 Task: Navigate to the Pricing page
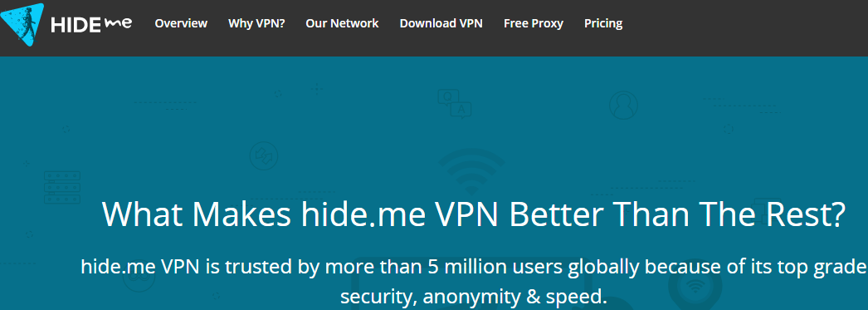coord(603,23)
